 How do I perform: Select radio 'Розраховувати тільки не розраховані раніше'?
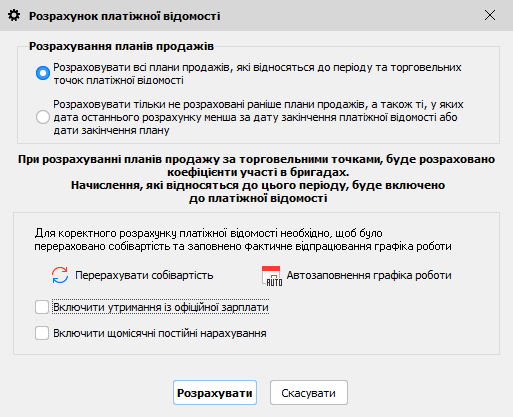43,117
